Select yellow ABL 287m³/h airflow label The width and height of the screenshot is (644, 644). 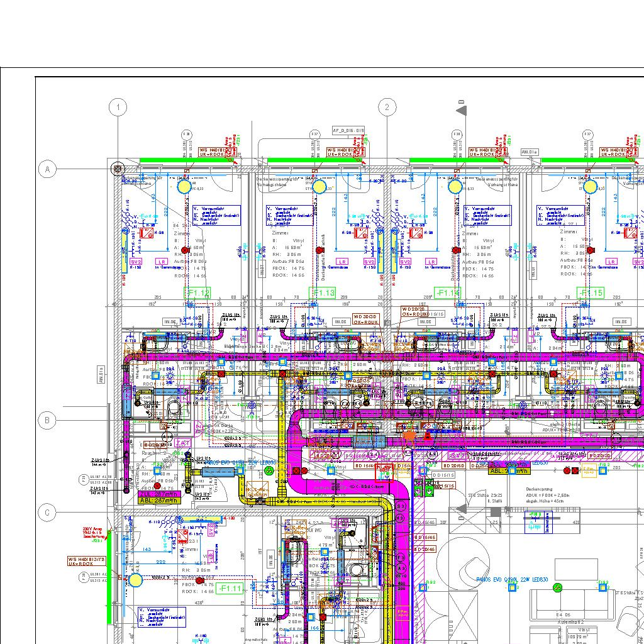160,501
